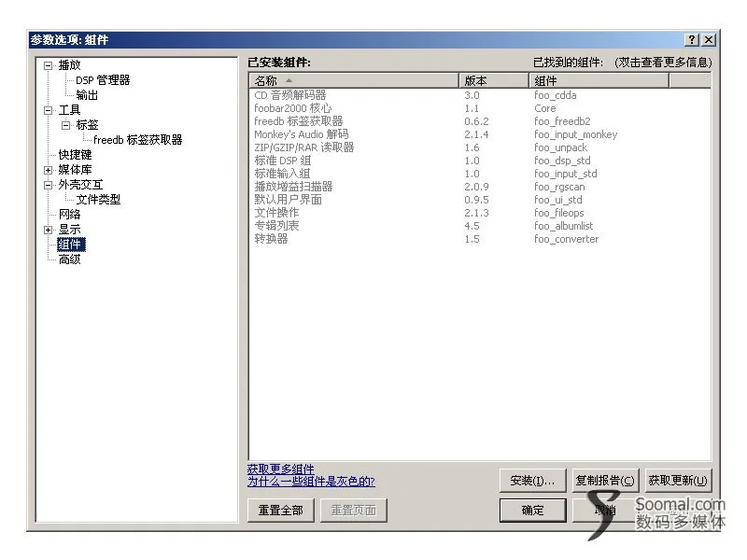Viewport: 747px width, 560px height.
Task: Select the 组件 tree item
Action: tap(71, 245)
